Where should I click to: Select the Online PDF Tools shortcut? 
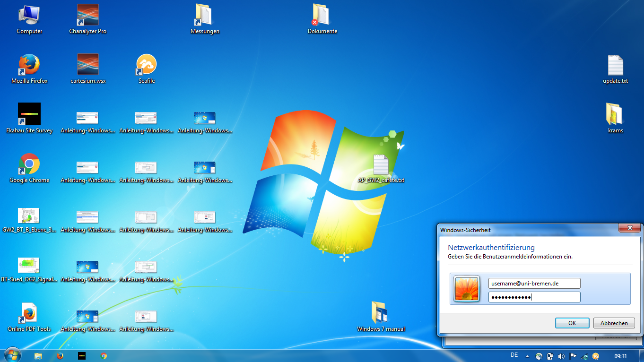[29, 313]
